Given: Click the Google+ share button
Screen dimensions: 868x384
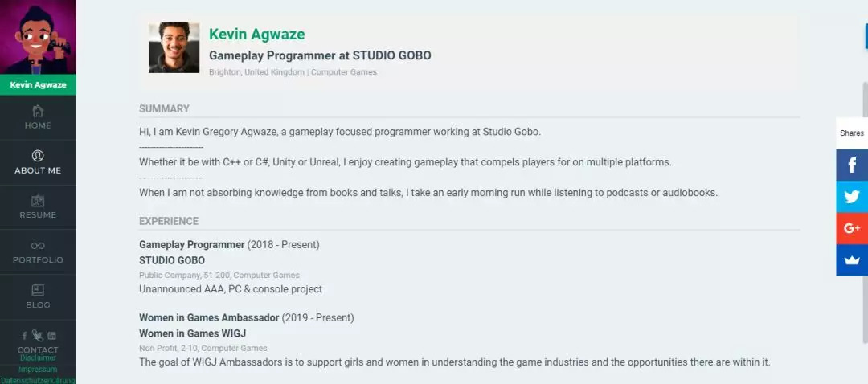Looking at the screenshot, I should 852,228.
